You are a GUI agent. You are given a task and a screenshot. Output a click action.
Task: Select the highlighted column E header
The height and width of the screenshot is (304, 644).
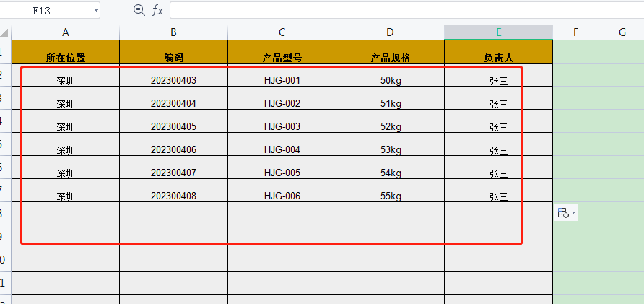coord(498,32)
